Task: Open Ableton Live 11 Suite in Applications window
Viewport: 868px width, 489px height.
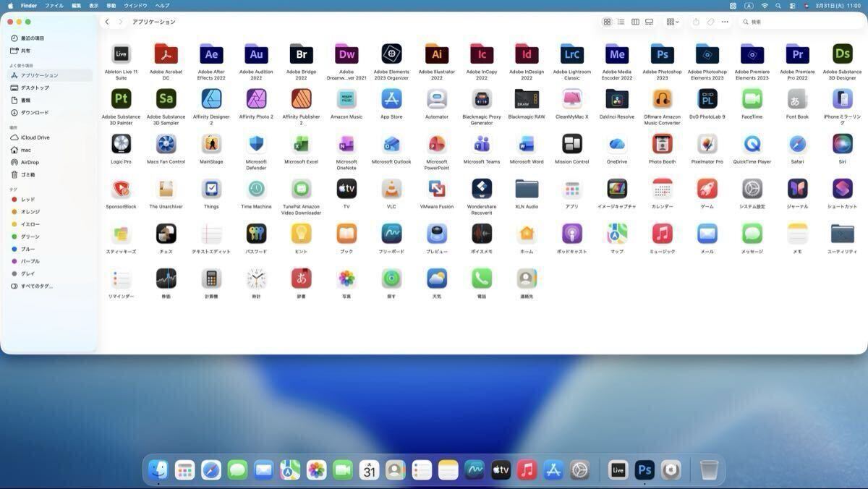Action: 121,54
